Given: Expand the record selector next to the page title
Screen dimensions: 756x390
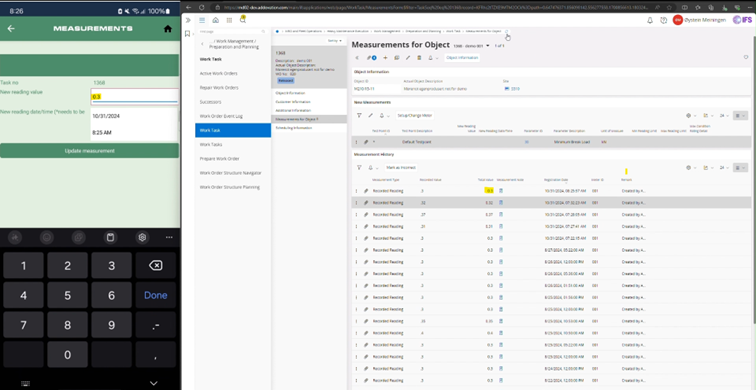Looking at the screenshot, I should (x=487, y=46).
